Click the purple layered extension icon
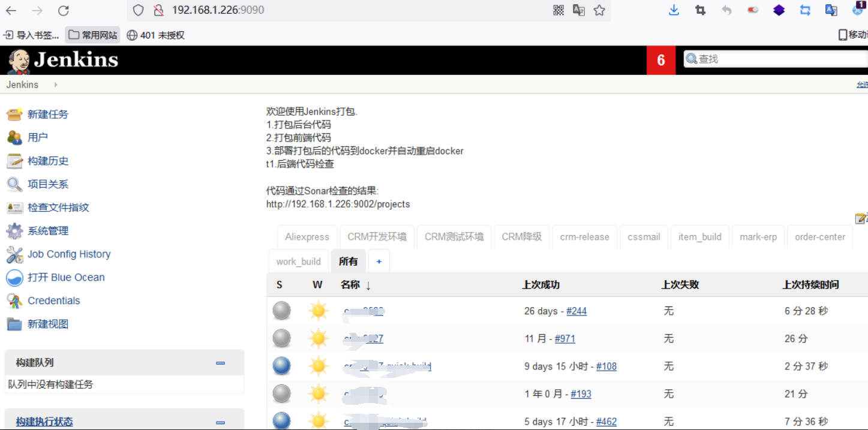Image resolution: width=868 pixels, height=430 pixels. (779, 10)
